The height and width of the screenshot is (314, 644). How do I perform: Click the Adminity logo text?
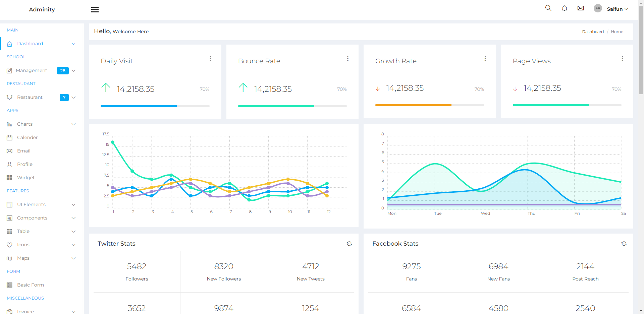42,10
